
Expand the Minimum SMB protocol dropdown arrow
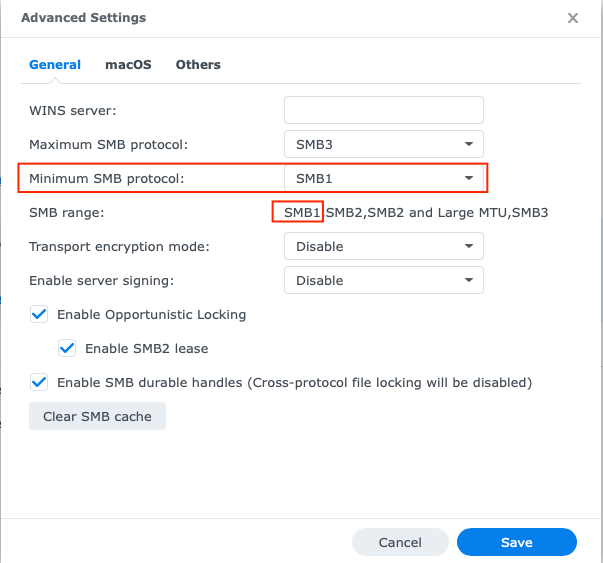[x=468, y=178]
